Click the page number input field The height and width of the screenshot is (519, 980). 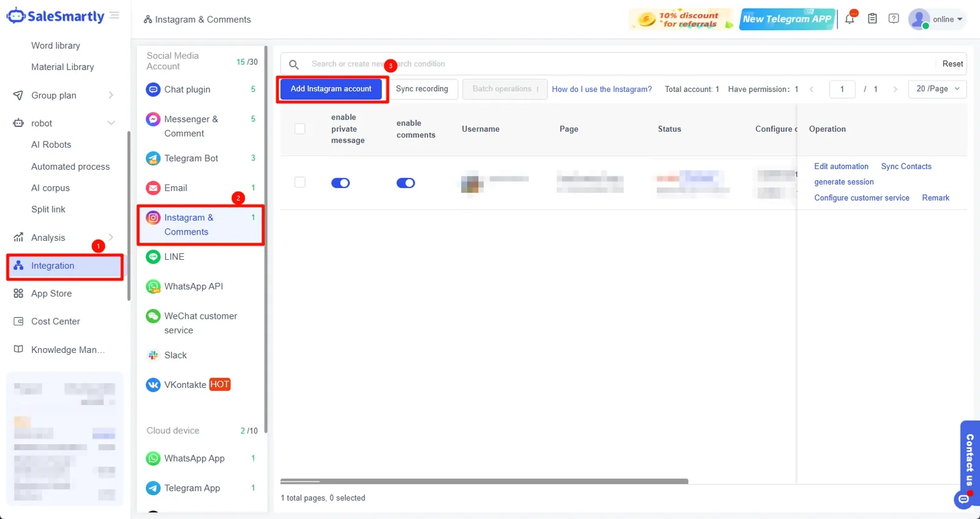click(x=842, y=89)
